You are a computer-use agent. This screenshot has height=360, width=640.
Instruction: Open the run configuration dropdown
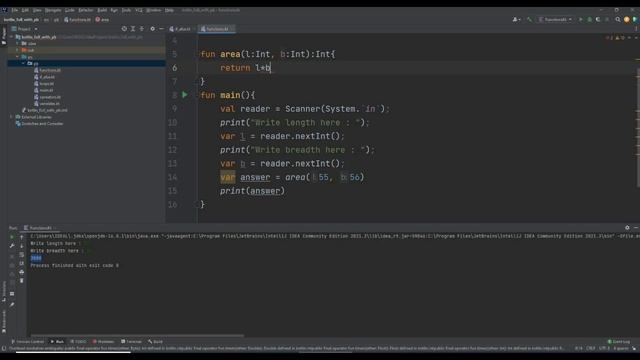click(x=555, y=19)
